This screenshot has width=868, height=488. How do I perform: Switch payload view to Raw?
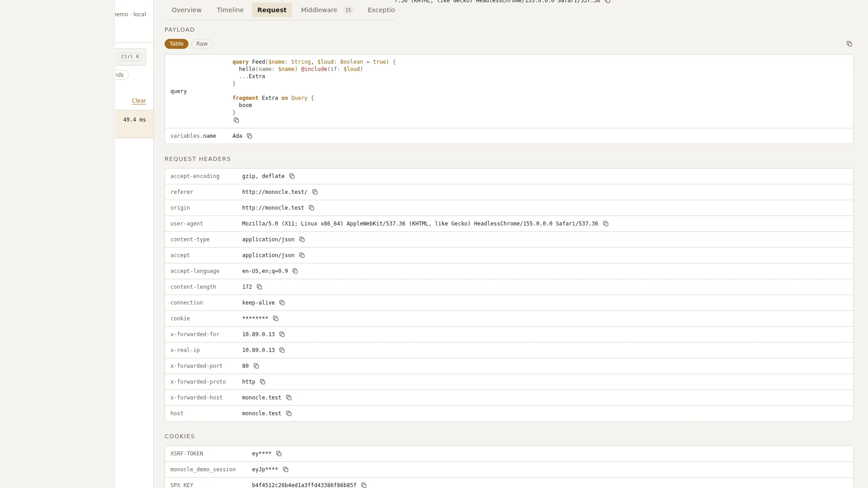click(x=202, y=44)
